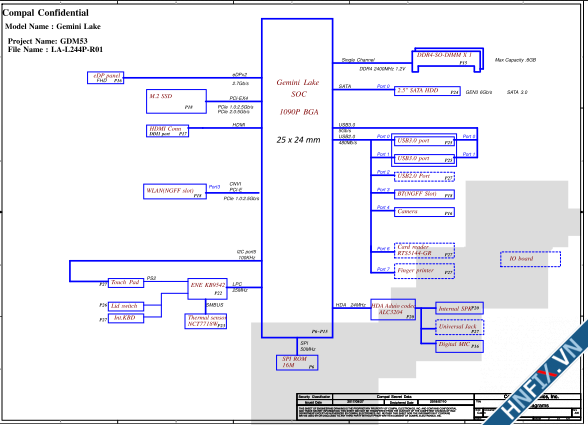Select the HDA Audio codec ALC3204 block
The height and width of the screenshot is (425, 588).
[393, 309]
